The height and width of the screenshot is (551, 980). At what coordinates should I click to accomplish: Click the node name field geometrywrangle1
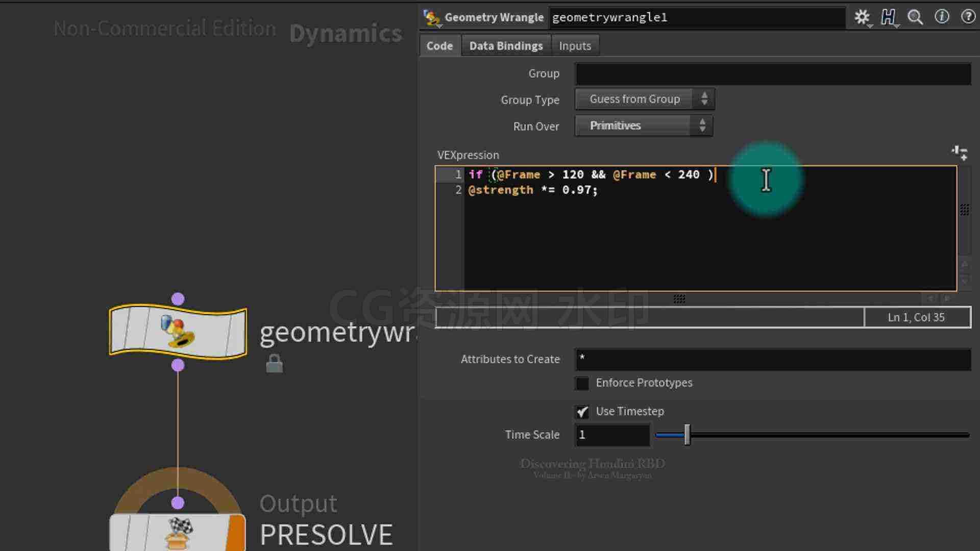tap(697, 17)
